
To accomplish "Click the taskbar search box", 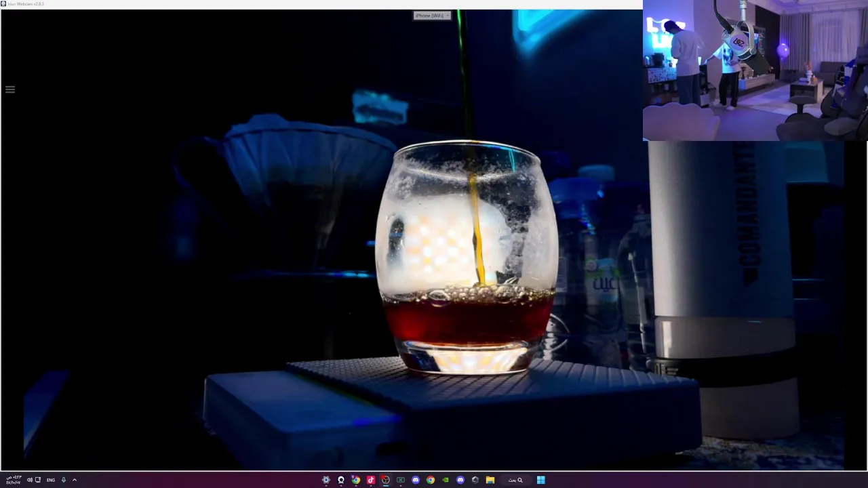I will [x=515, y=480].
